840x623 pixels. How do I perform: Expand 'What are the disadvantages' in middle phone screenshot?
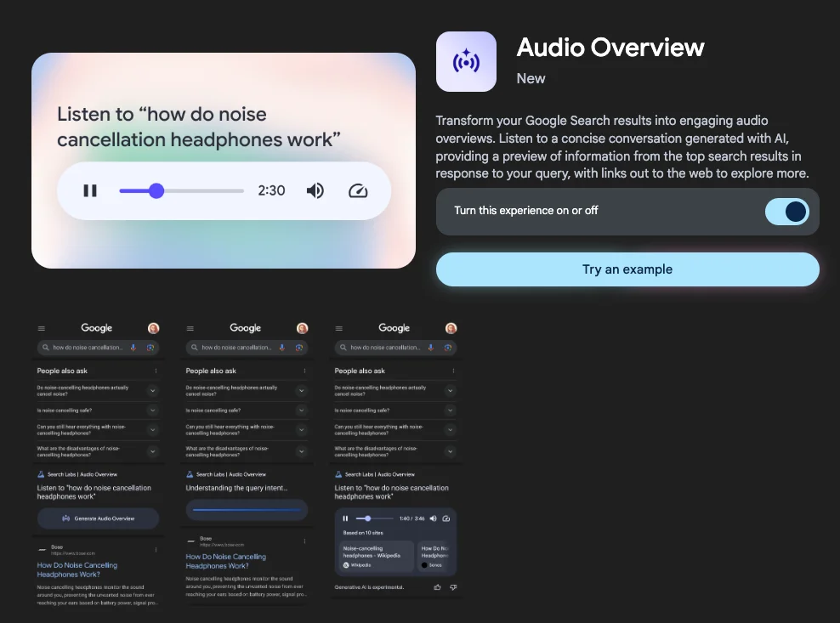click(302, 451)
